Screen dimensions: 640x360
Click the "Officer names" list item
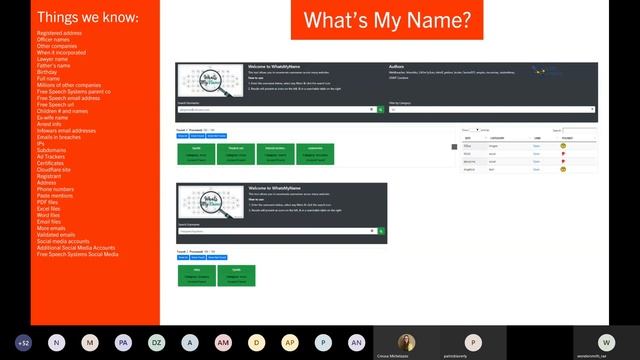pyautogui.click(x=53, y=40)
